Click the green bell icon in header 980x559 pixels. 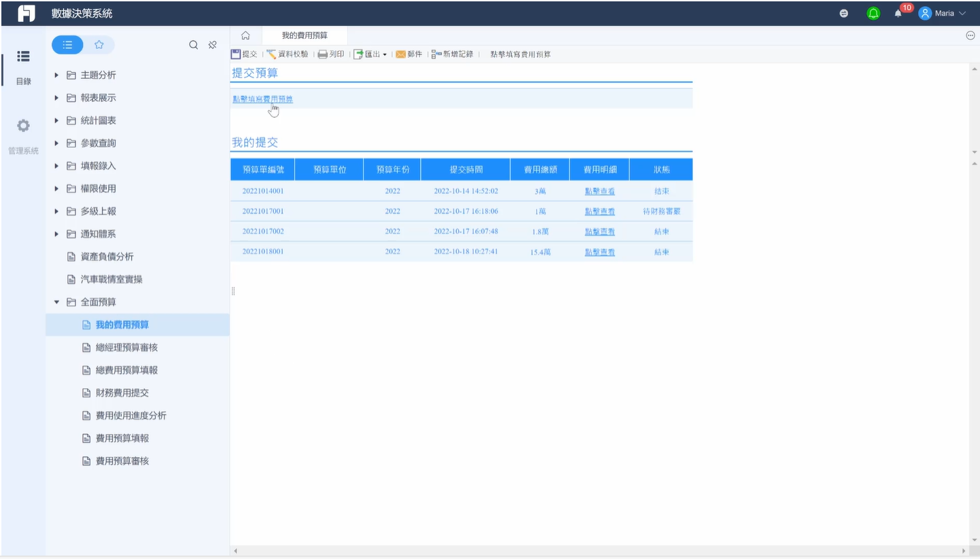pos(873,13)
